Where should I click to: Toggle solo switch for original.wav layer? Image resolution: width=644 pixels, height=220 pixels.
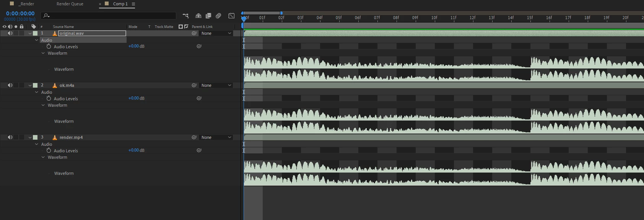16,33
